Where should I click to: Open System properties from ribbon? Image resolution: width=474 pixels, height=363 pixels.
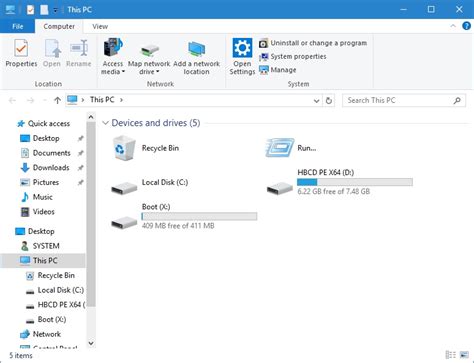click(x=292, y=57)
